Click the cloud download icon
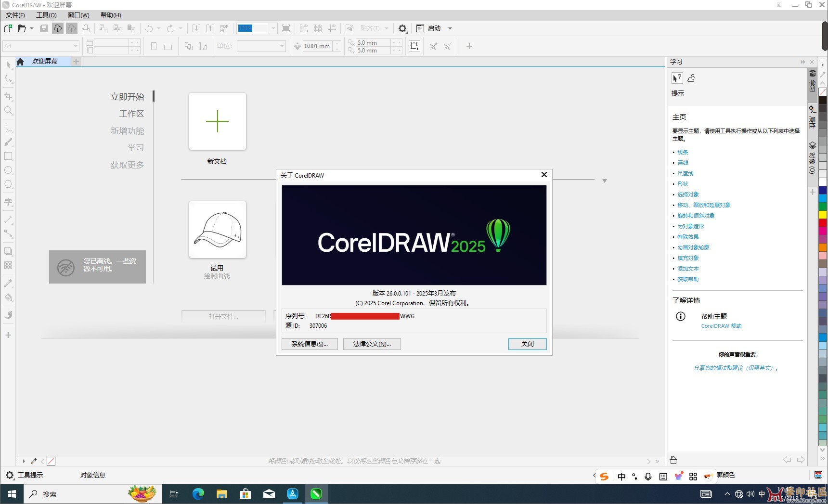828x504 pixels. (x=58, y=28)
